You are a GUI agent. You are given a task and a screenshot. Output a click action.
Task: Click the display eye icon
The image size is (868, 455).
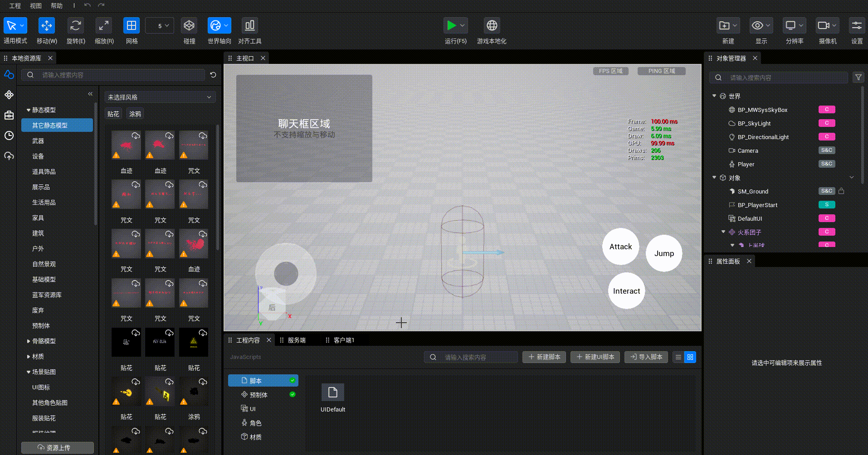pyautogui.click(x=757, y=26)
